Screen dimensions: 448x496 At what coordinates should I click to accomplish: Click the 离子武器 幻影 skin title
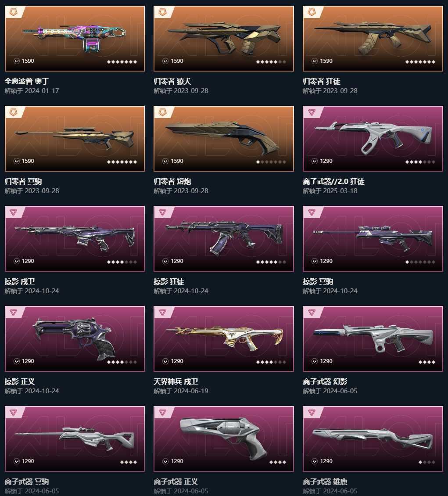pyautogui.click(x=325, y=381)
